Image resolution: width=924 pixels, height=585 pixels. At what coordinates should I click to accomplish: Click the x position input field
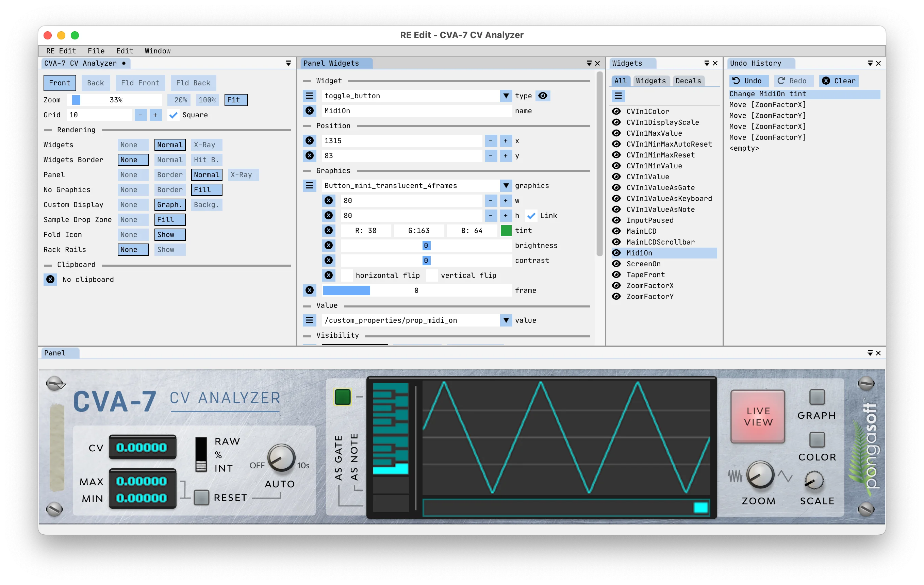coord(402,141)
